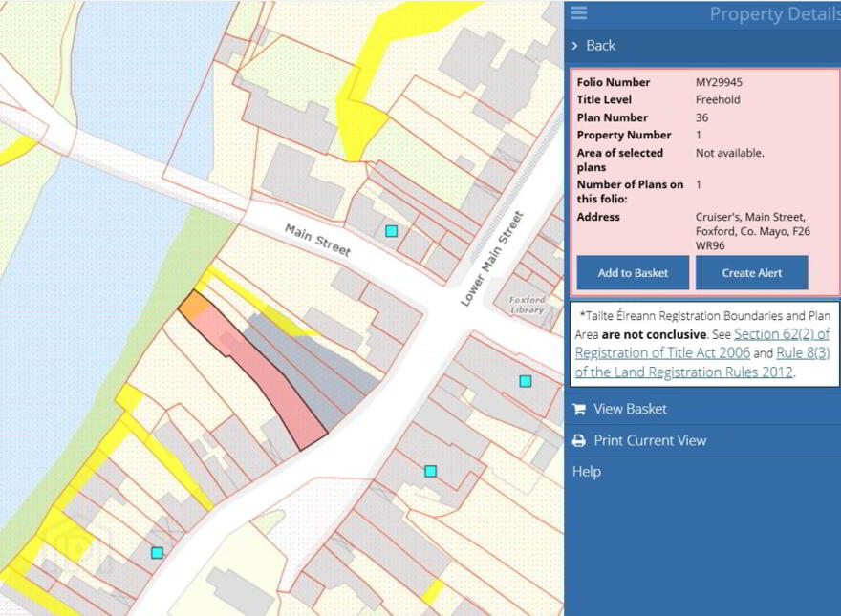Select the cyan marker in the lower-center block
This screenshot has width=841, height=616.
pos(430,471)
